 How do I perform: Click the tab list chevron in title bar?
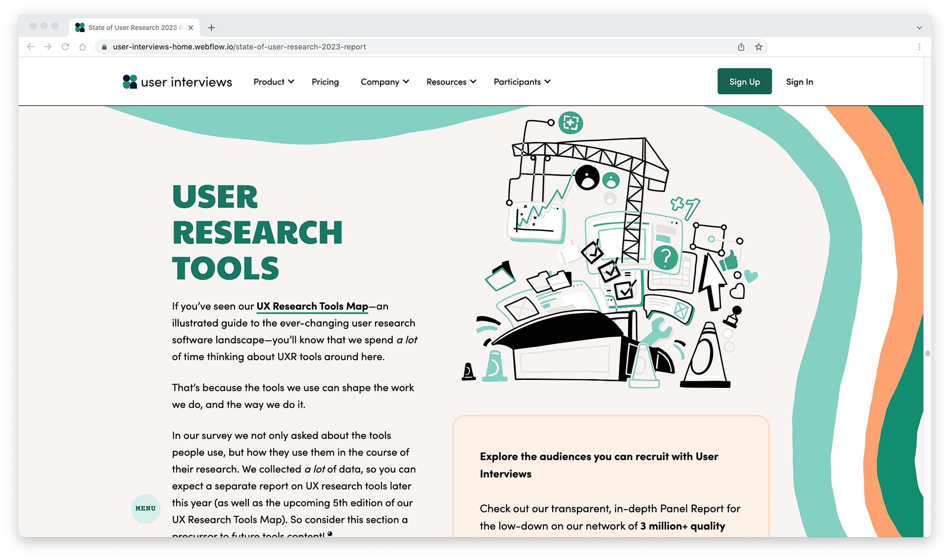tap(919, 28)
